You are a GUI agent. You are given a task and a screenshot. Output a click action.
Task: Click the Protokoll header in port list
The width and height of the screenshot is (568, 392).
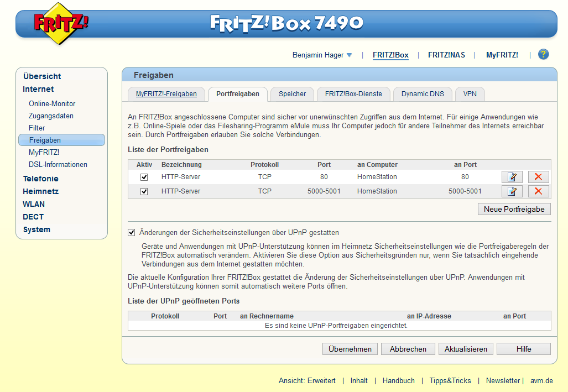[x=265, y=164]
